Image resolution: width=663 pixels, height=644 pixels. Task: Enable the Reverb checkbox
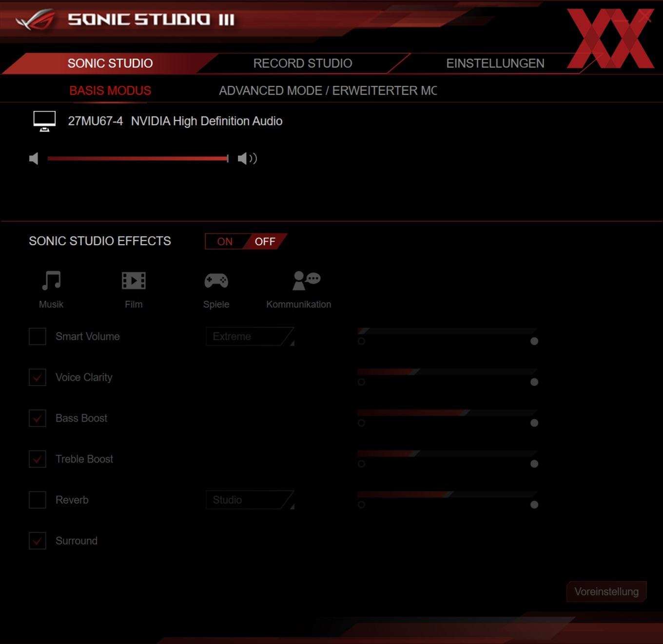[x=38, y=500]
